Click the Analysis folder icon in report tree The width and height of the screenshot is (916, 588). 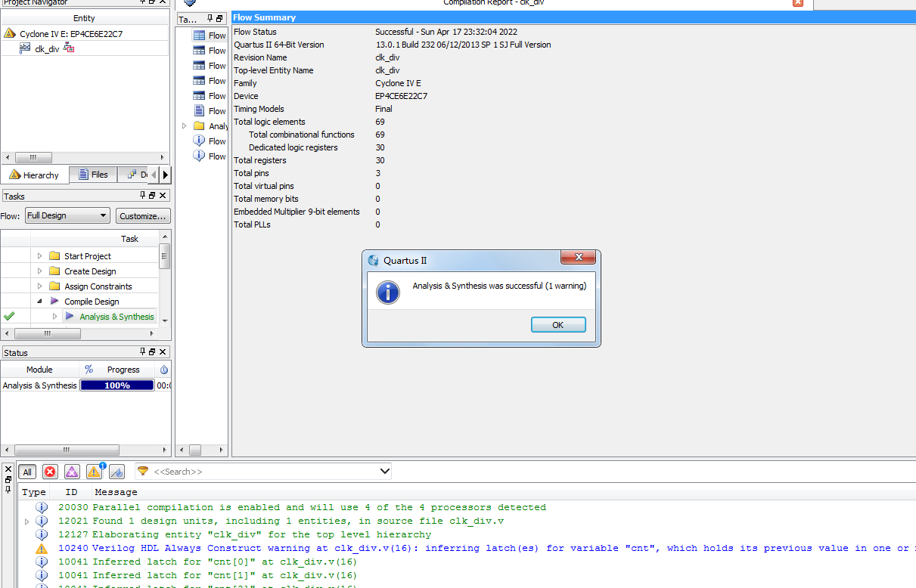point(199,126)
